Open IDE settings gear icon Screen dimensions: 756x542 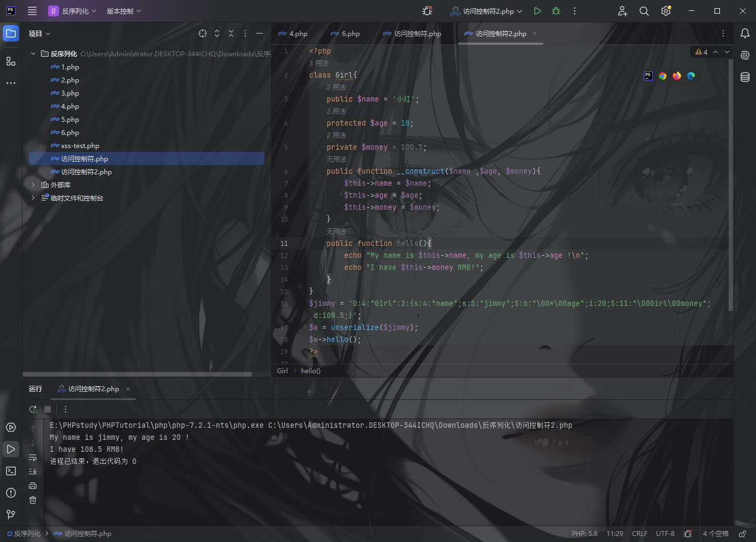pyautogui.click(x=666, y=11)
